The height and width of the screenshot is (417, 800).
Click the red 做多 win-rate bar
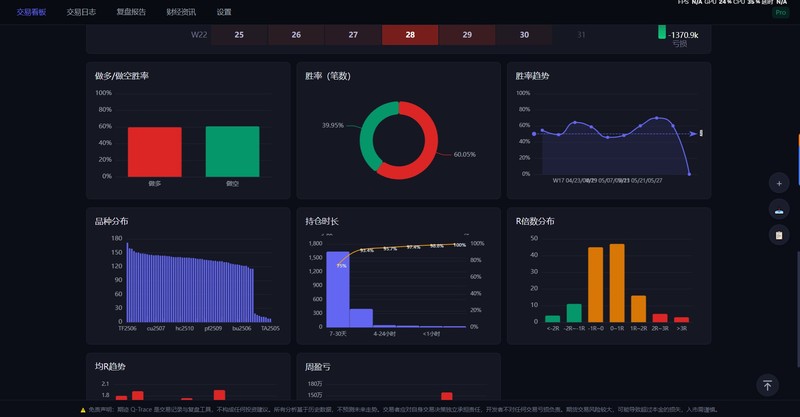(155, 152)
